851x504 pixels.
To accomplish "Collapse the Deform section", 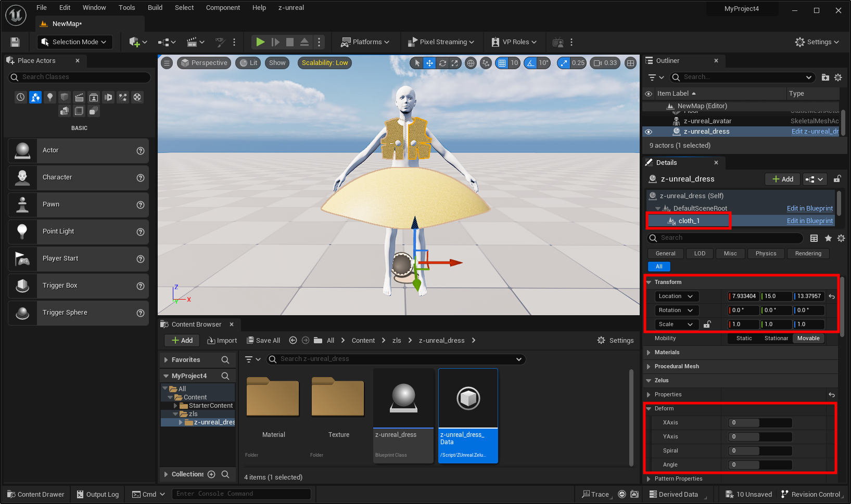I will (x=649, y=409).
